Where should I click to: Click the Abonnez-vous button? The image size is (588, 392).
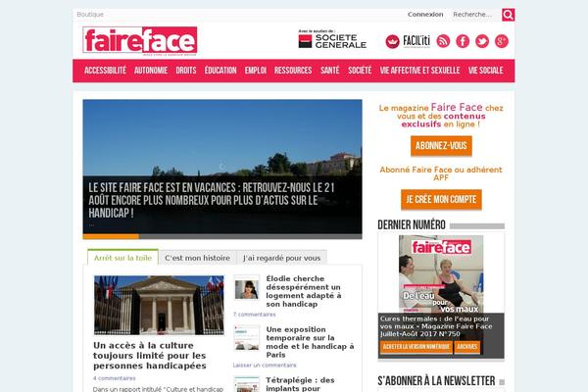click(x=441, y=146)
